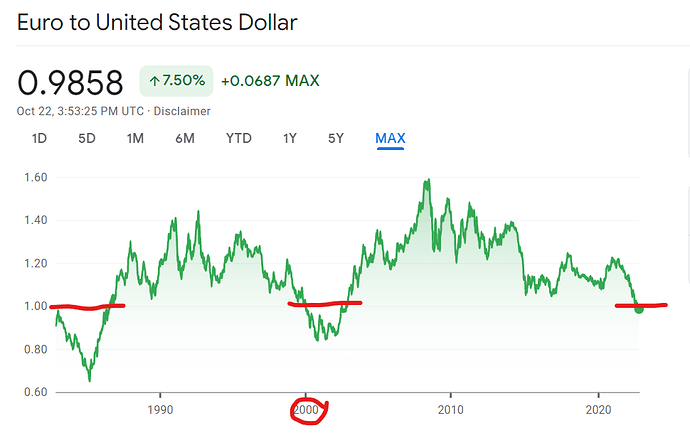690x438 pixels.
Task: Click the green dot at chart end
Action: tap(640, 308)
